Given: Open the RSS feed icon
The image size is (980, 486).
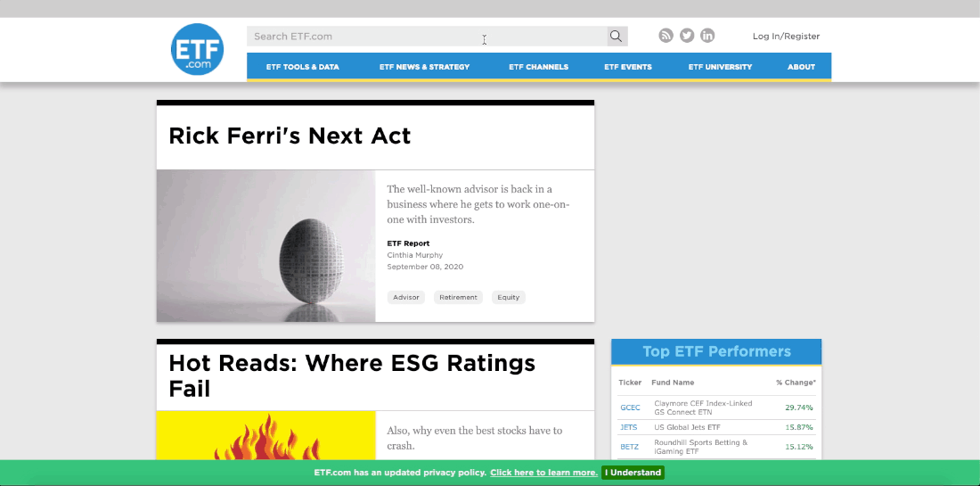Looking at the screenshot, I should 666,36.
